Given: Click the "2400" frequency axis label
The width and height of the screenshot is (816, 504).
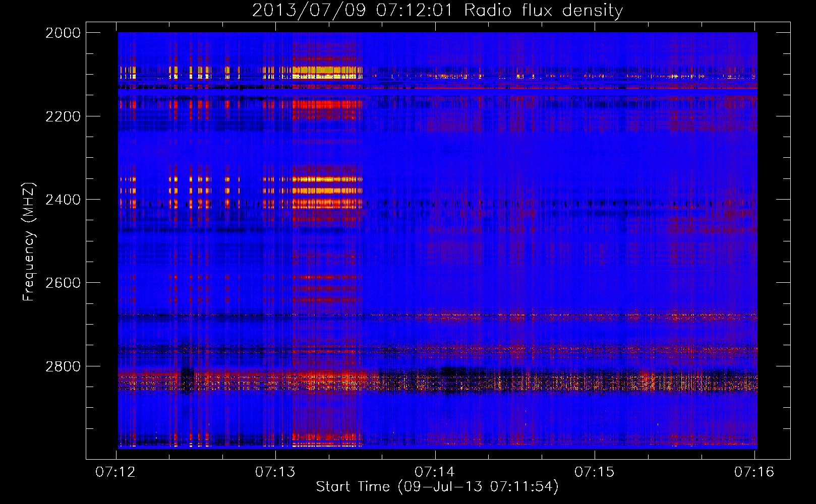Looking at the screenshot, I should 63,200.
